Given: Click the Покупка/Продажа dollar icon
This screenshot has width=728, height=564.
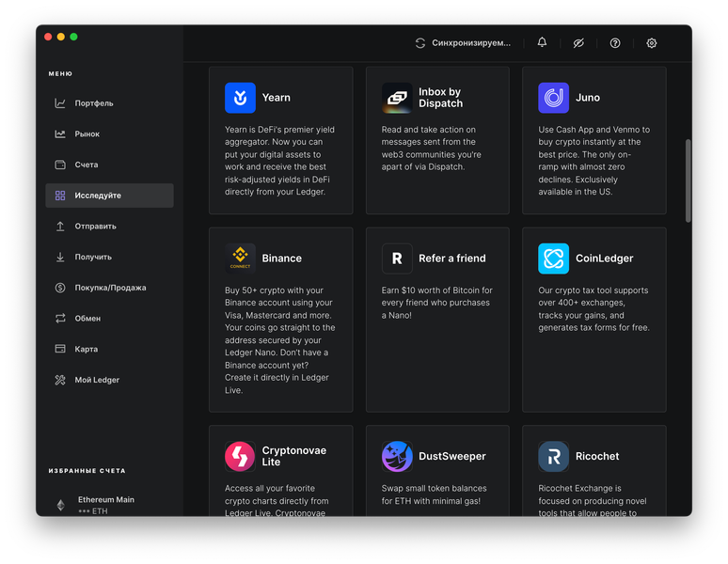Looking at the screenshot, I should 60,288.
